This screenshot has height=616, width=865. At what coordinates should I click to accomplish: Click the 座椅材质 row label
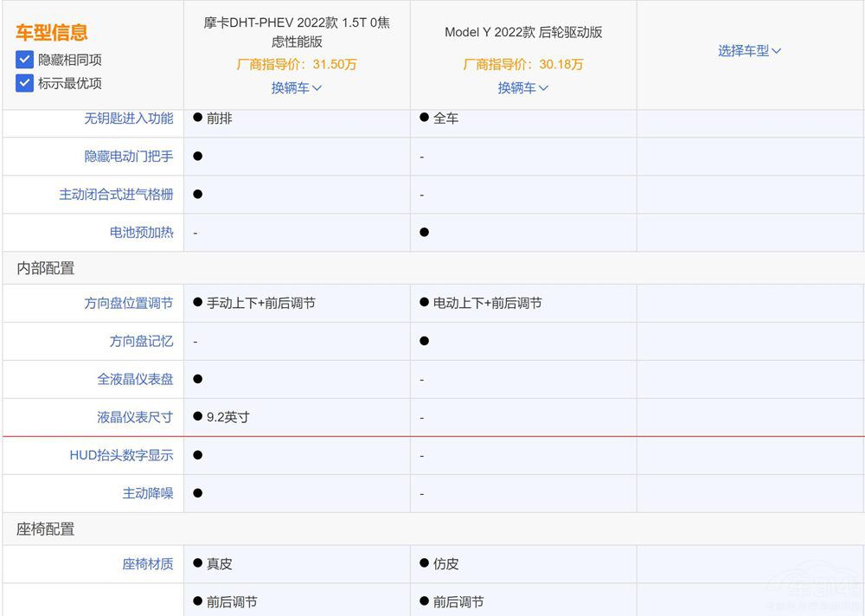pos(147,564)
